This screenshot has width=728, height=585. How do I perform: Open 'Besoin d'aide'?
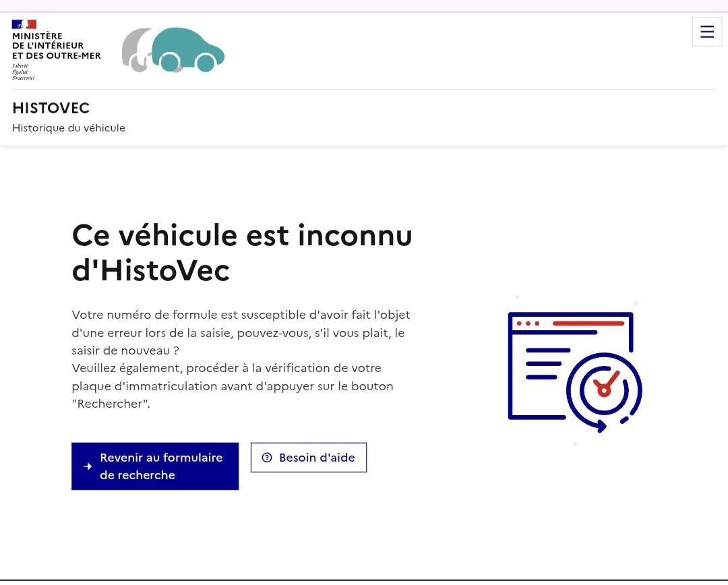click(x=308, y=458)
